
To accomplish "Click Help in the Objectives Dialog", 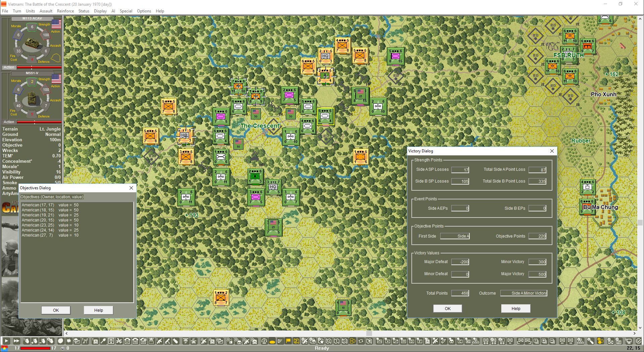I will click(99, 310).
